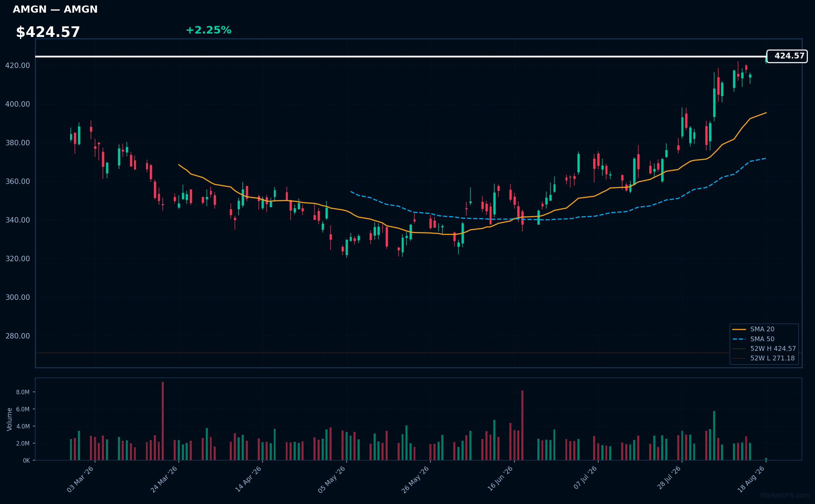Click the tall red volume bar in mid-June
Screen dimensions: 815x504
click(x=522, y=425)
